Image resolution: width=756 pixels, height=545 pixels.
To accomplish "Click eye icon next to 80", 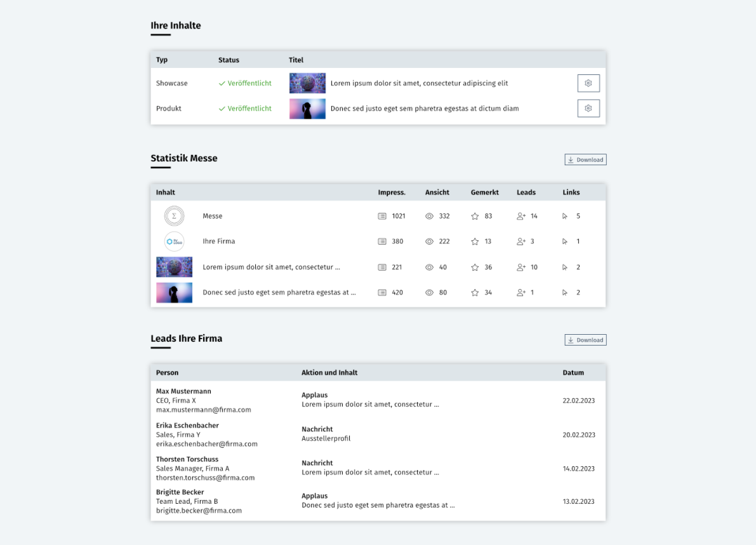I will tap(429, 292).
